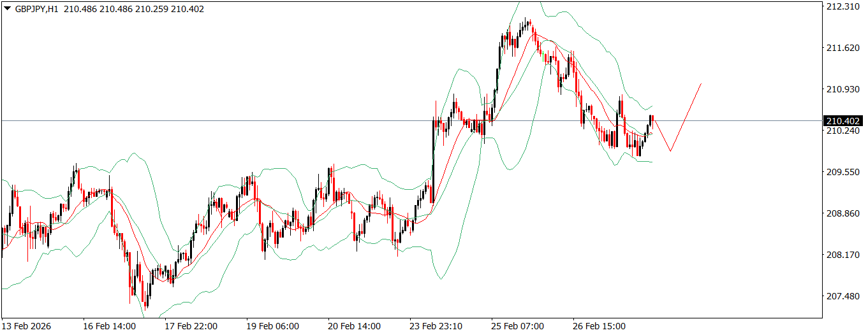Image resolution: width=868 pixels, height=335 pixels.
Task: Click the OHLC values 210.486 210.486 210.259 210.402
Action: 134,9
